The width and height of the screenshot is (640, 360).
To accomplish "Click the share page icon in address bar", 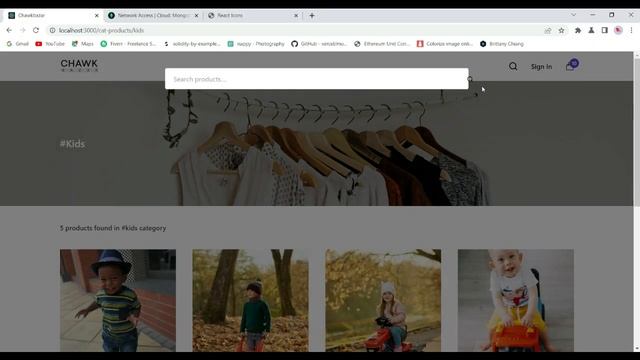I will pyautogui.click(x=548, y=30).
